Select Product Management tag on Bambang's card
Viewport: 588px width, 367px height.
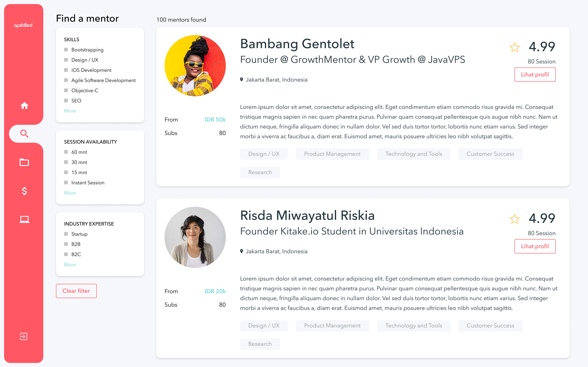(x=332, y=154)
